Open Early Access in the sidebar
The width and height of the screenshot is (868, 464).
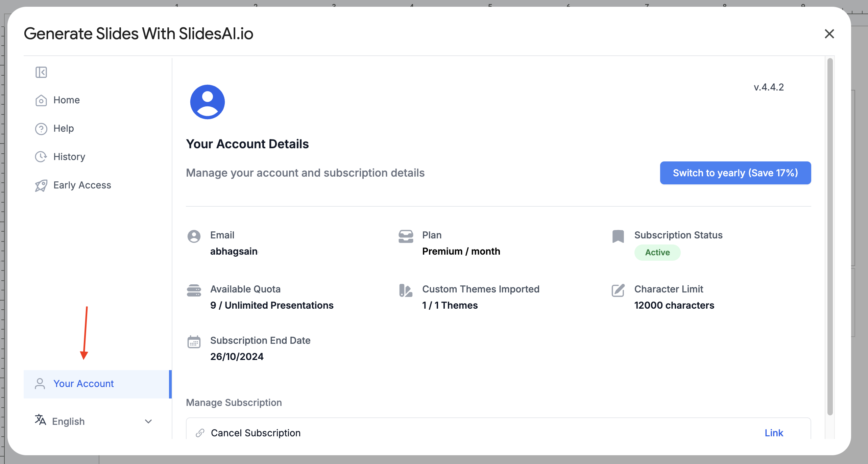click(x=82, y=185)
